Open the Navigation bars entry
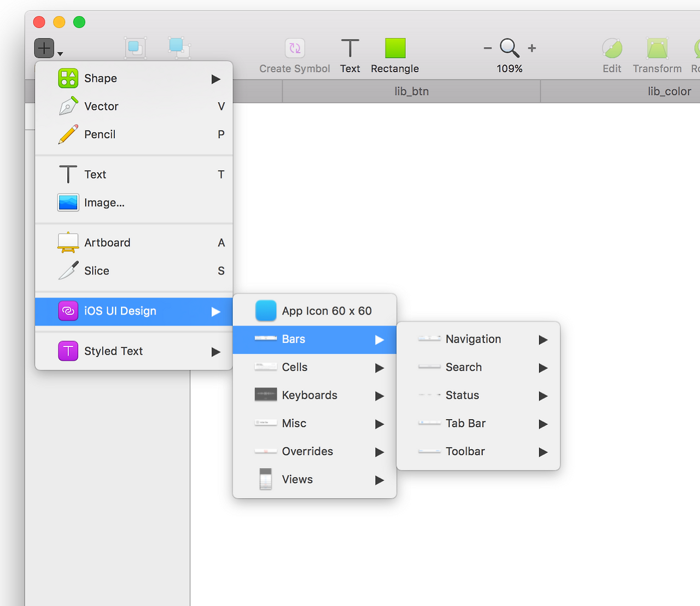Screen dimensions: 700x606 [x=478, y=339]
